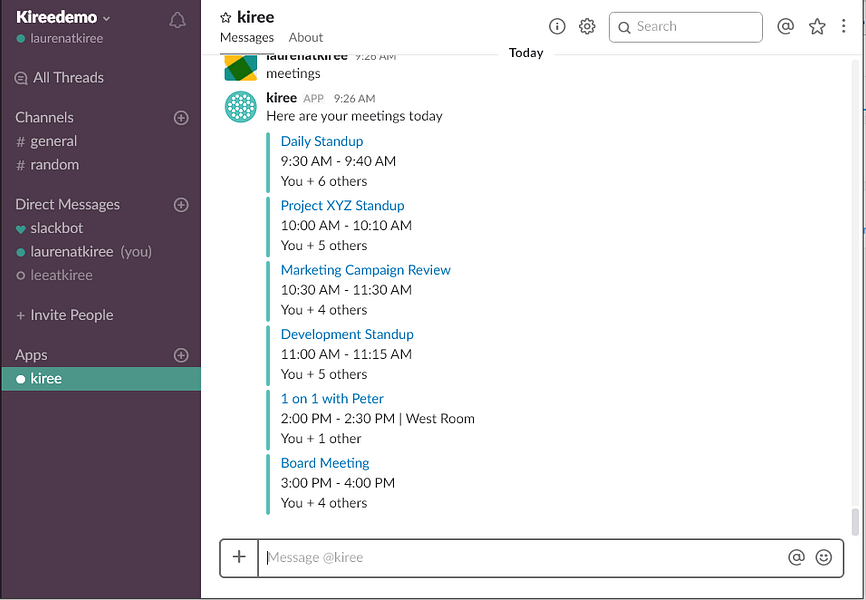
Task: Open Board Meeting link
Action: (x=325, y=463)
